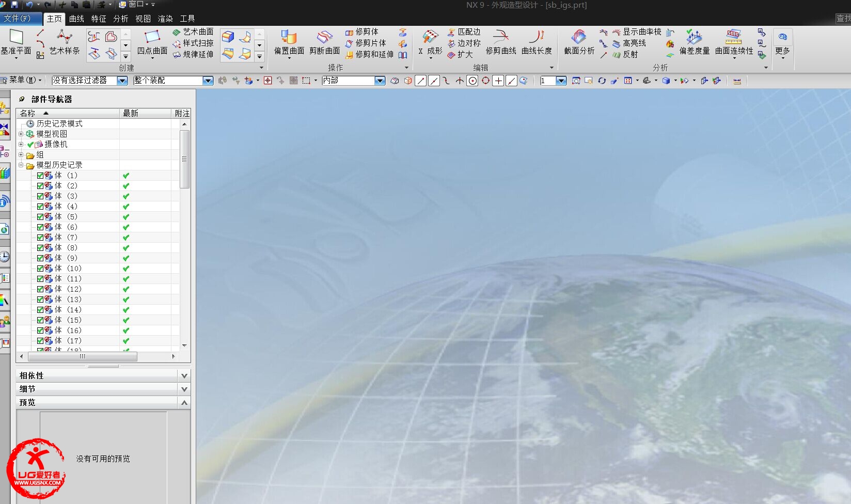The image size is (851, 504).
Task: Select the 高亮线 highlight lines command
Action: [629, 43]
